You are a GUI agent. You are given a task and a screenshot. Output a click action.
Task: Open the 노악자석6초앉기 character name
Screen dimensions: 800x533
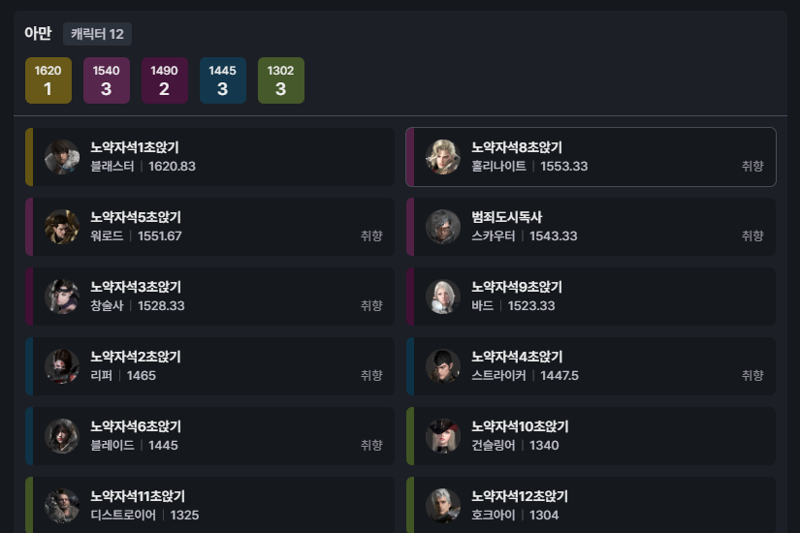[x=136, y=426]
